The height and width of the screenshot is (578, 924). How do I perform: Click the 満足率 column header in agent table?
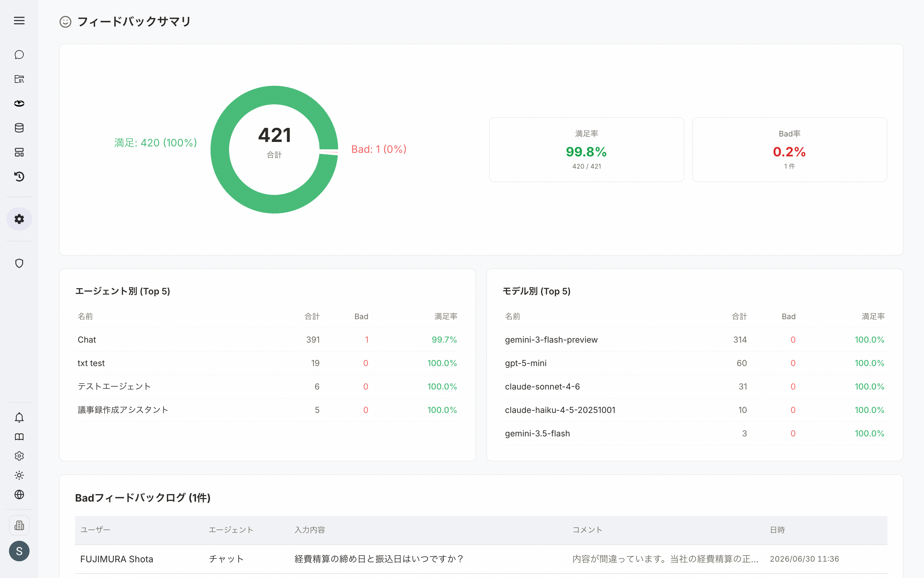(x=446, y=317)
